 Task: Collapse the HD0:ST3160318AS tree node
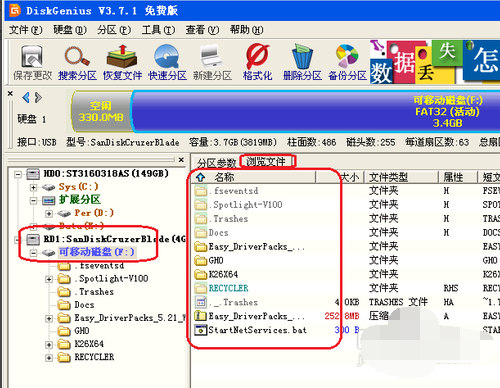[18, 174]
